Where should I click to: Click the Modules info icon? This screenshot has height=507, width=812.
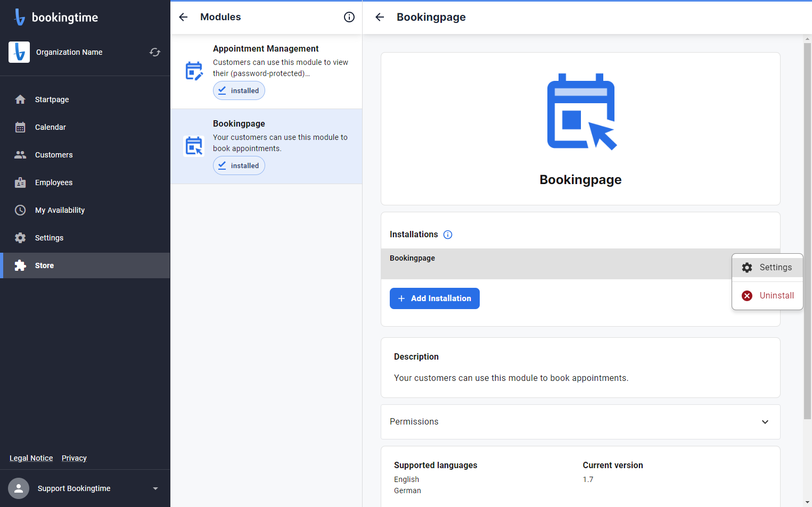coord(349,17)
